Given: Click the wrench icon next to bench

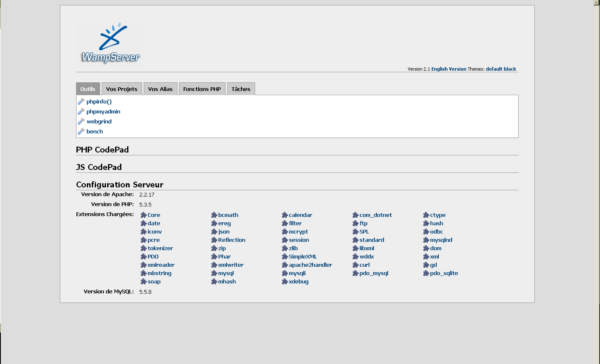Looking at the screenshot, I should [81, 131].
